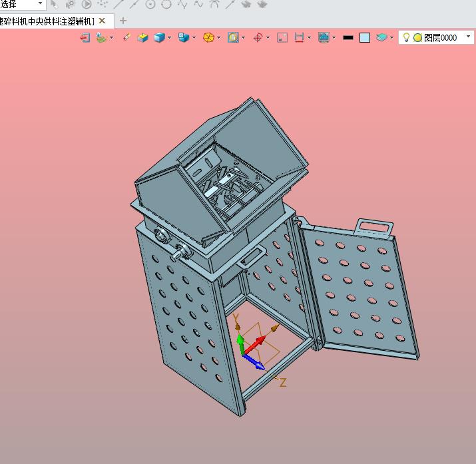476x464 pixels.
Task: Click the blue Z-axis arrow of triad
Action: tap(254, 362)
